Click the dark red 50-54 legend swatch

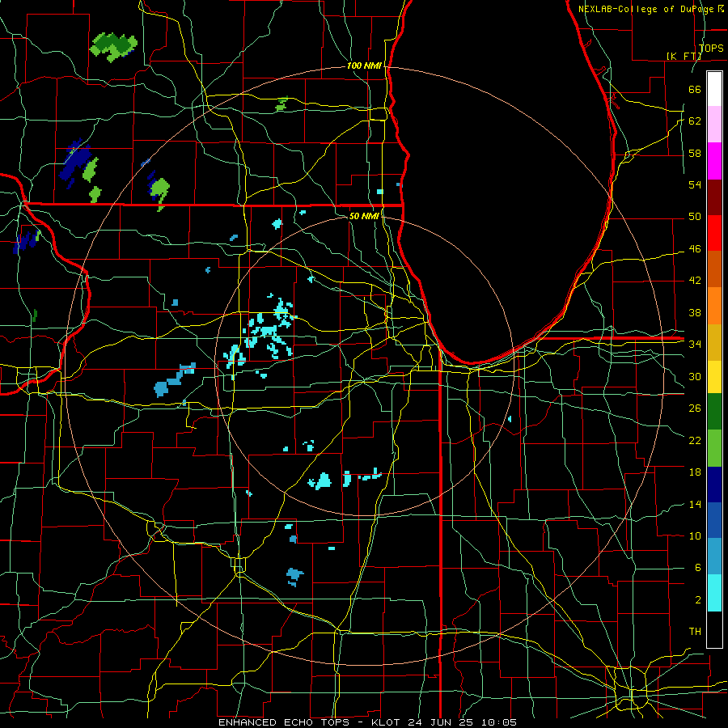coord(714,197)
